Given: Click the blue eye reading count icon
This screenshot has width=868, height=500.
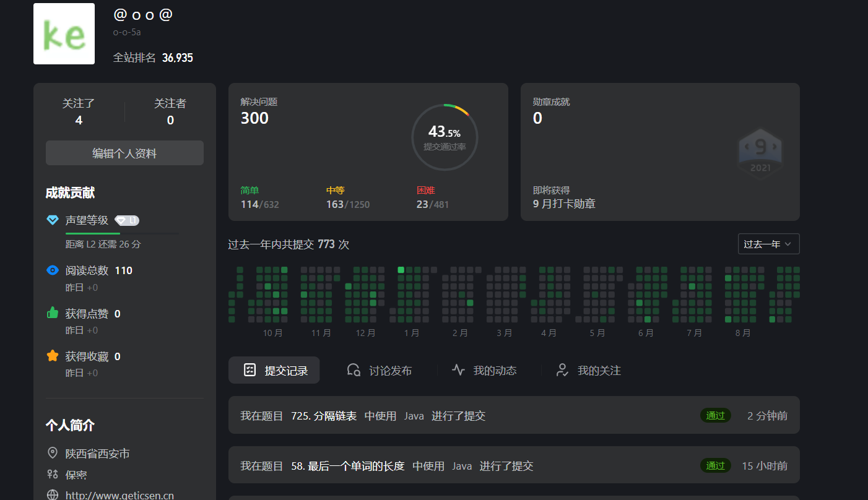Looking at the screenshot, I should 53,270.
